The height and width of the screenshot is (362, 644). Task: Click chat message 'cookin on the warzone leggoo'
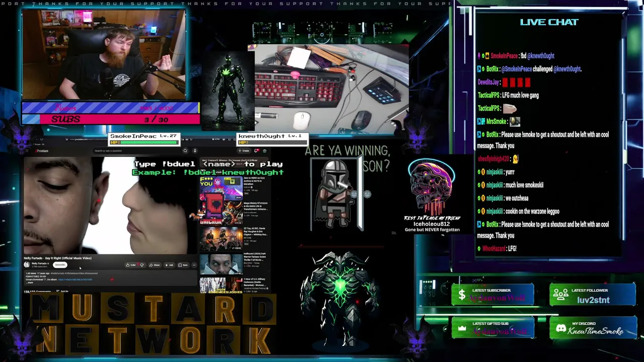coord(532,211)
